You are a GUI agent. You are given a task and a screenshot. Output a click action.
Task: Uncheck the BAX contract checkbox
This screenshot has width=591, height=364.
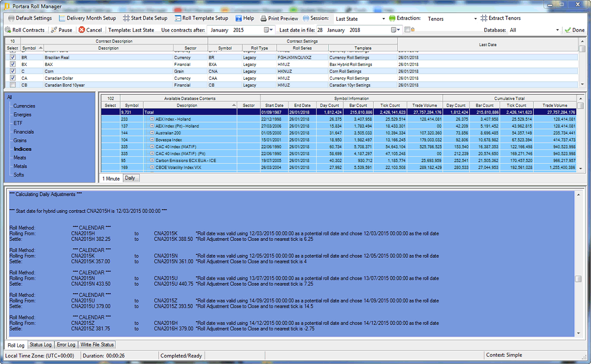tap(13, 64)
